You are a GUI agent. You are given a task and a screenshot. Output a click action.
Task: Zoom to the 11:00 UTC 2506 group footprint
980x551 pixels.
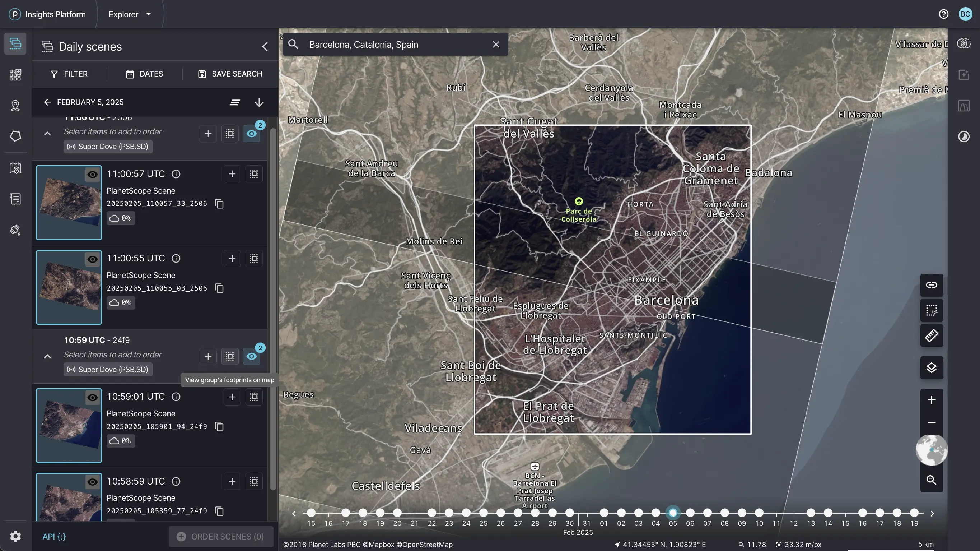click(230, 134)
